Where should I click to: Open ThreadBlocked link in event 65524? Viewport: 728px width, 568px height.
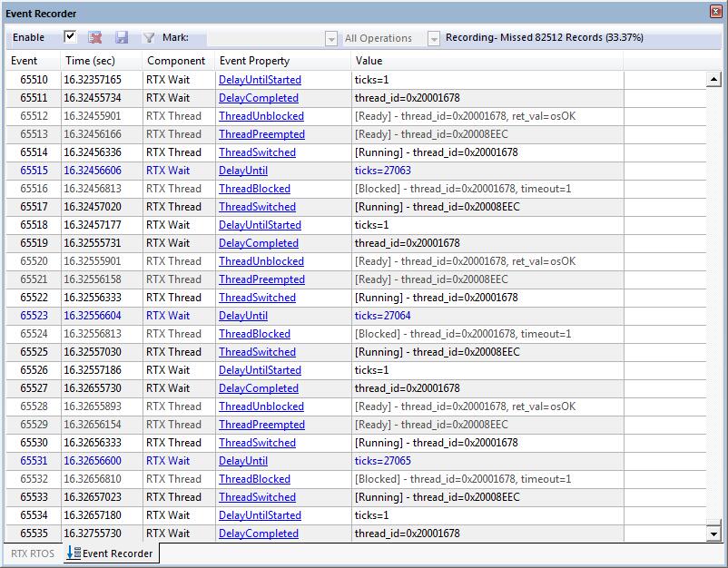click(x=254, y=334)
